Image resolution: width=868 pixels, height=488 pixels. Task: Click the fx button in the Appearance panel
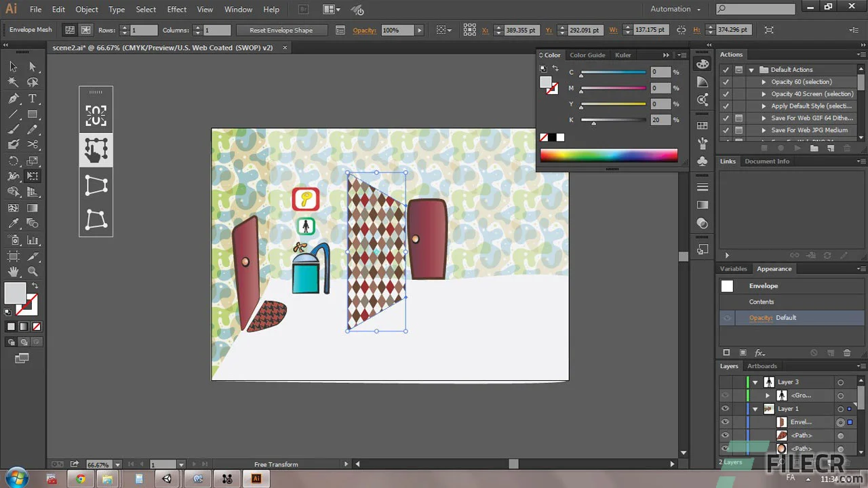click(x=761, y=352)
